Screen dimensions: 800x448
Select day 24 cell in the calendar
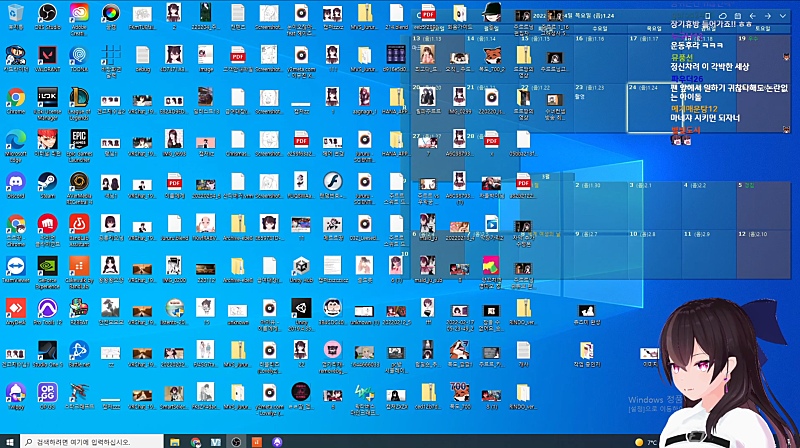point(654,108)
